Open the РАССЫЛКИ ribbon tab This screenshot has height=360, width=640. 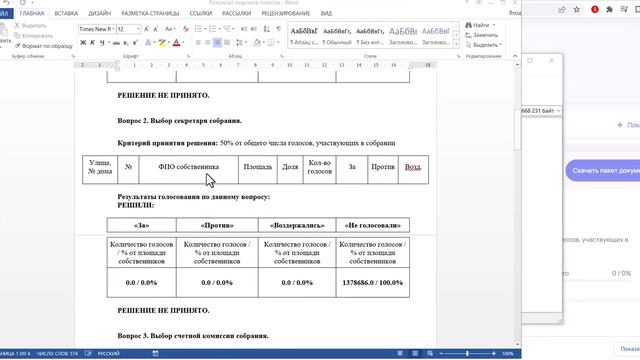[x=237, y=13]
